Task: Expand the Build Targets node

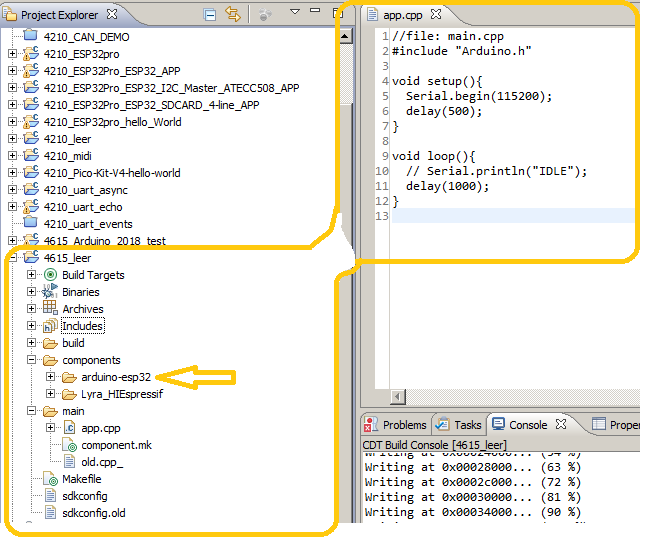Action: point(32,274)
